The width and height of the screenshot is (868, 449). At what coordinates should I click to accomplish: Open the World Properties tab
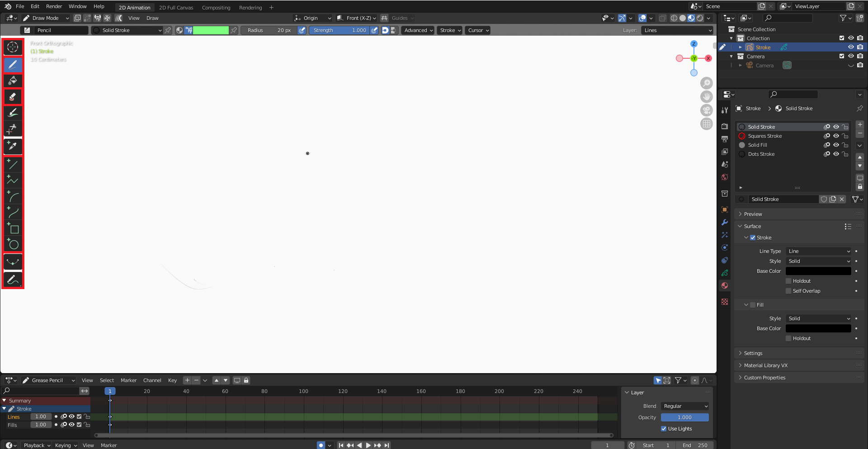[725, 177]
